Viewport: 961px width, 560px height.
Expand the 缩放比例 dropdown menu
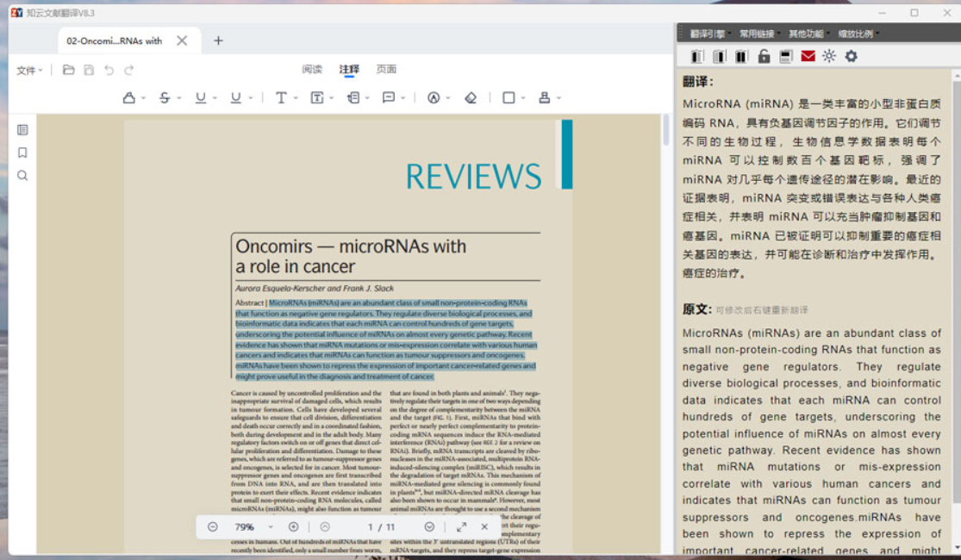(x=857, y=34)
